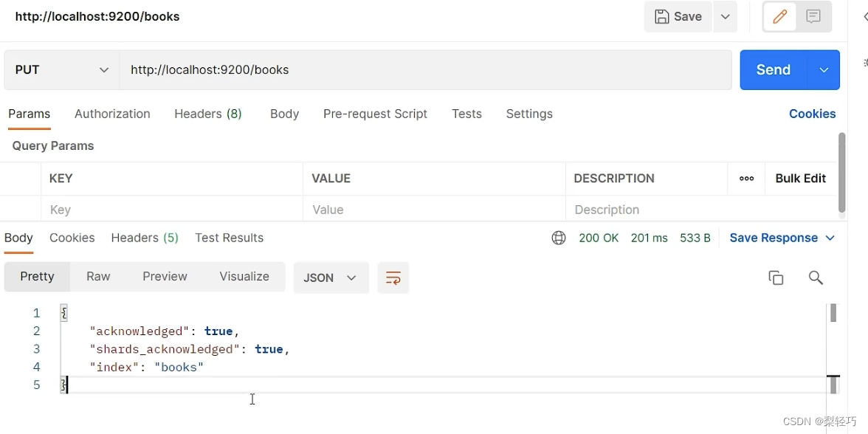
Task: Click Bulk Edit for query params
Action: coord(800,179)
